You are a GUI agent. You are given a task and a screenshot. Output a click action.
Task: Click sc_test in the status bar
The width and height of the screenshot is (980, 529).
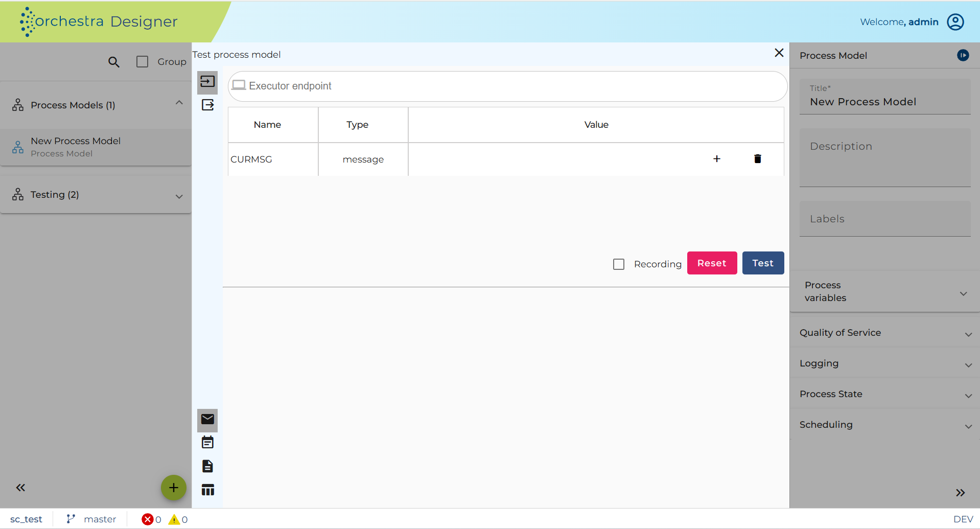(26, 519)
